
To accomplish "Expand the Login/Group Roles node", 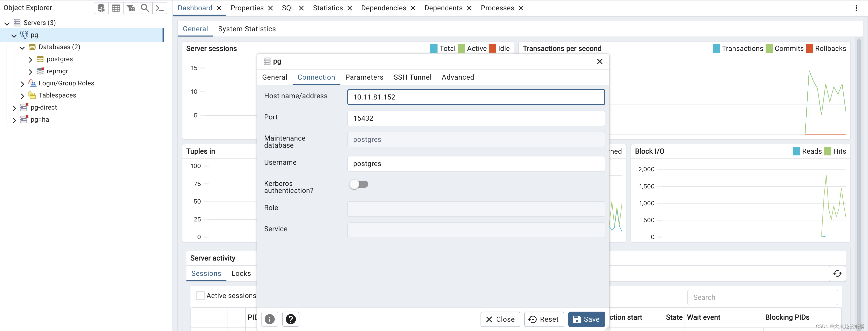I will point(22,83).
